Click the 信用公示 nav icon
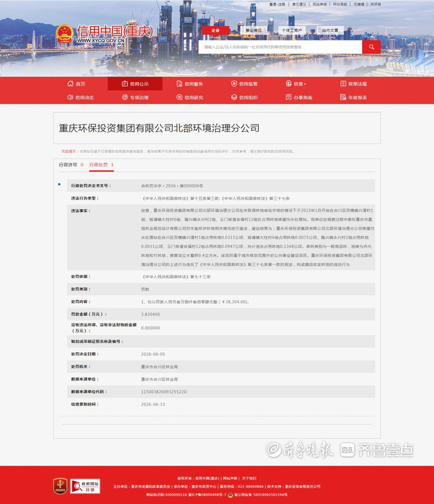This screenshot has height=504, width=434. coord(125,84)
